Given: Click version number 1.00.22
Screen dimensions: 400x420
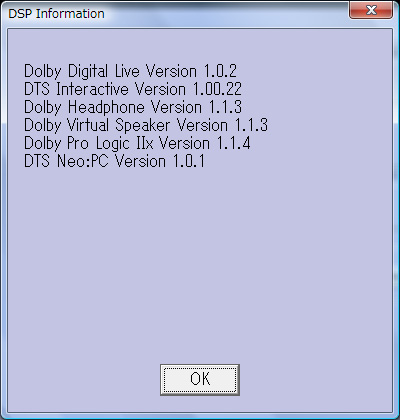Looking at the screenshot, I should coord(217,89).
